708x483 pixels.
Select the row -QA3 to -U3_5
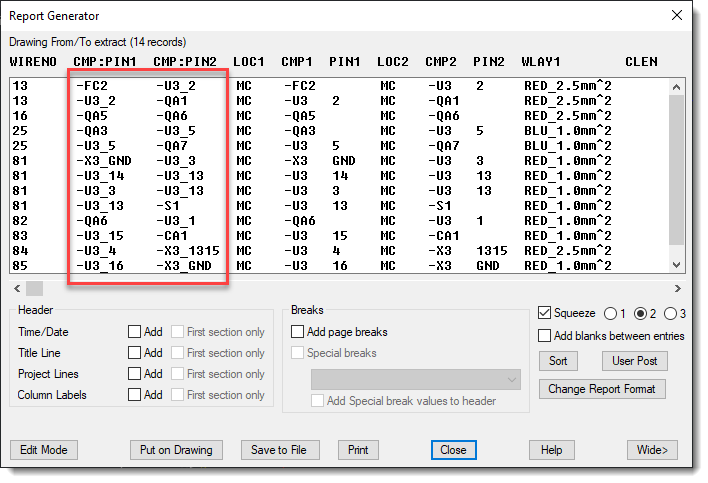pos(339,131)
